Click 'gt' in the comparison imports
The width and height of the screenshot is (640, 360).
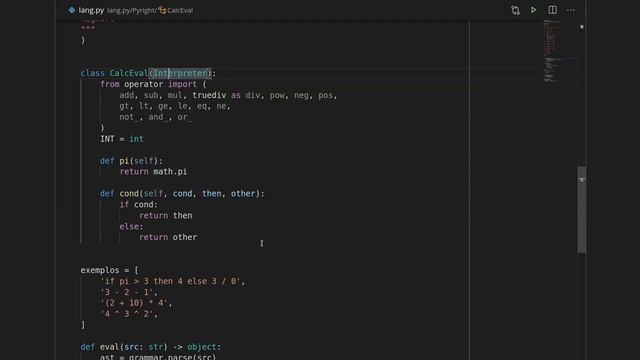pos(124,106)
